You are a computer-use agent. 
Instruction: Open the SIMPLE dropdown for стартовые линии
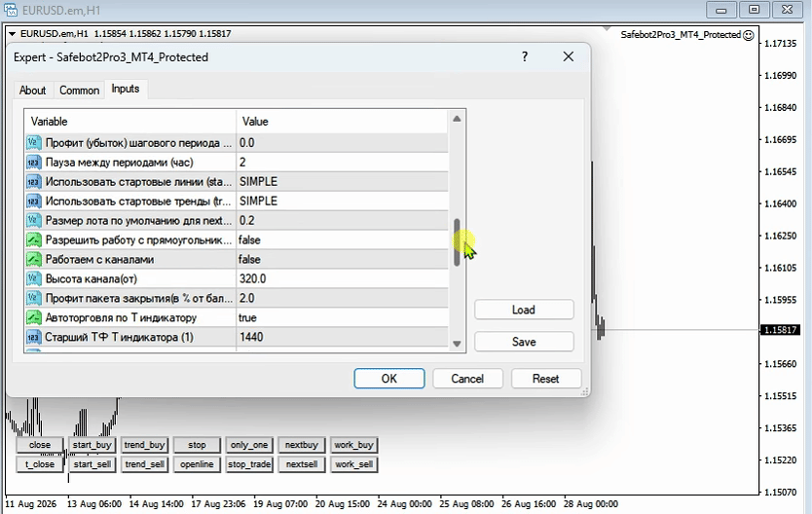[343, 182]
